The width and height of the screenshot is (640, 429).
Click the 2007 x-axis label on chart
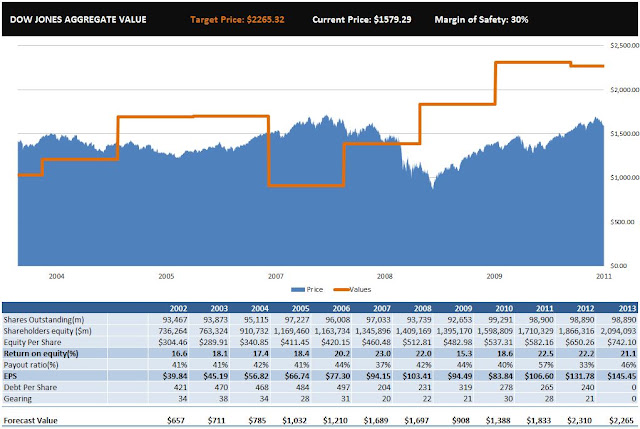tap(276, 276)
